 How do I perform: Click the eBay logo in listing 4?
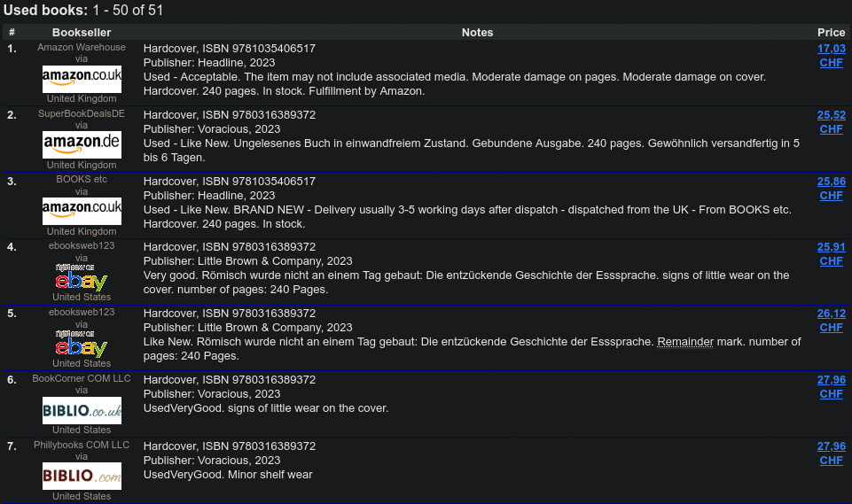[x=82, y=277]
